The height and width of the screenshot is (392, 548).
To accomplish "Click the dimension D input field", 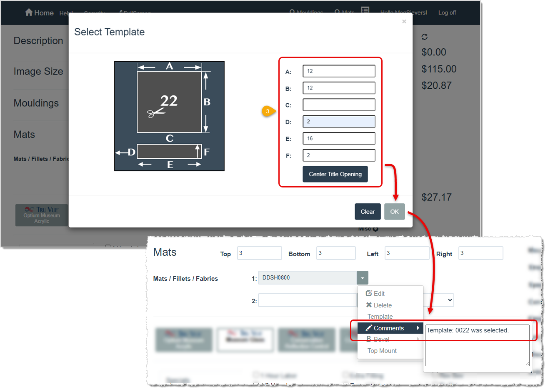I will [x=339, y=121].
